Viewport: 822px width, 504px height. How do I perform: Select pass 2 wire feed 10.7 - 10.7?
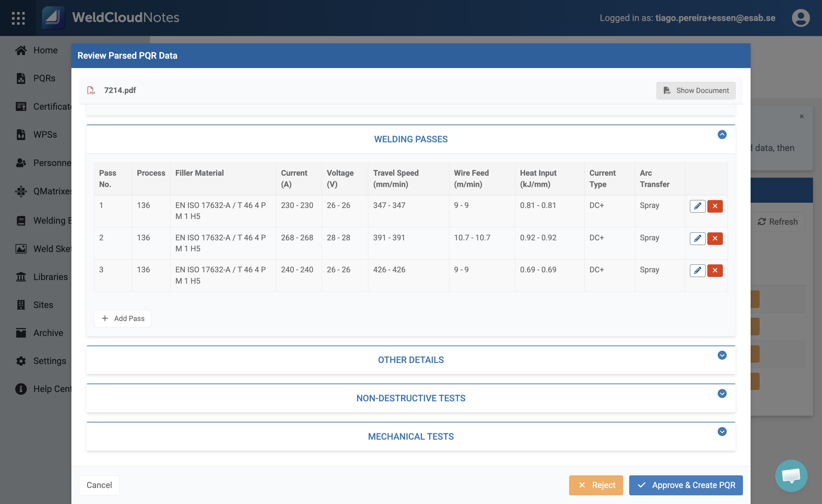pos(472,238)
